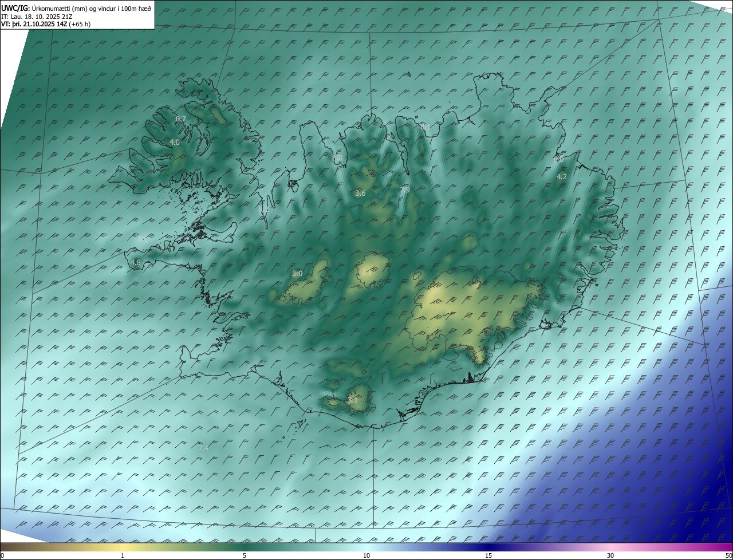Click the 50 tick on the color scale
The width and height of the screenshot is (733, 560).
728,556
